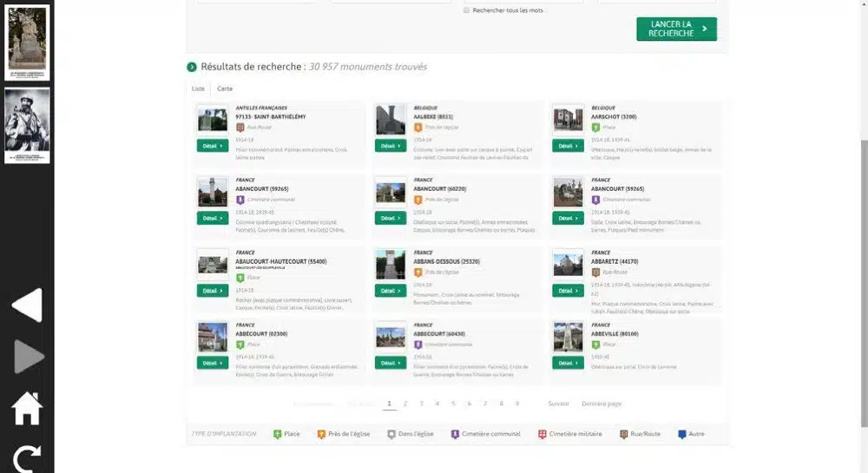Click the purple Cimetière communal legend icon
Viewport: 868px width, 473px height.
[x=453, y=434]
